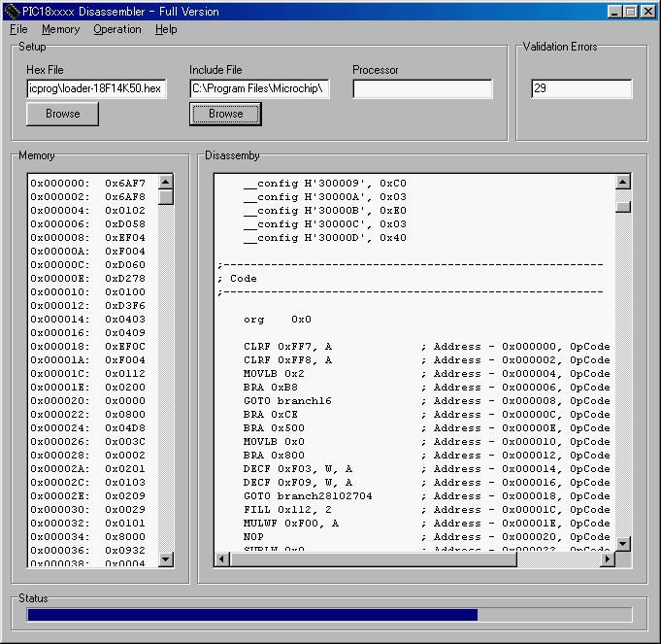The width and height of the screenshot is (661, 644).
Task: Click the MULWF 0xF00, A instruction
Action: (291, 523)
